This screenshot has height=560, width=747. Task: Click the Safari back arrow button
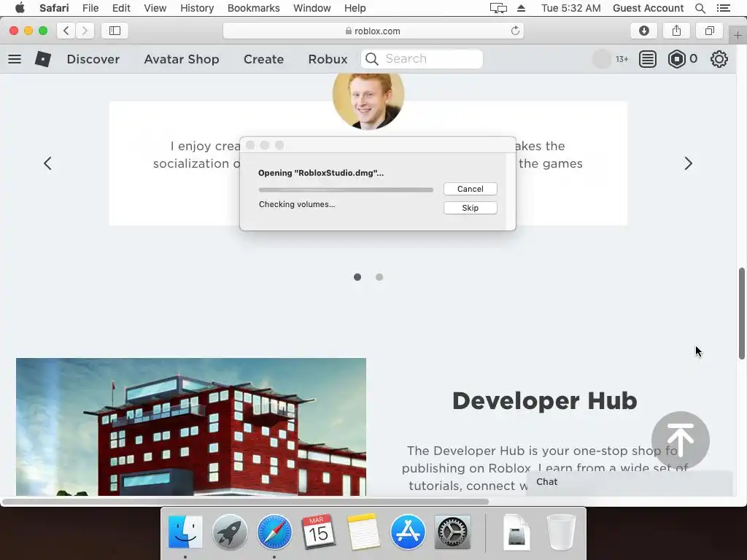tap(66, 31)
